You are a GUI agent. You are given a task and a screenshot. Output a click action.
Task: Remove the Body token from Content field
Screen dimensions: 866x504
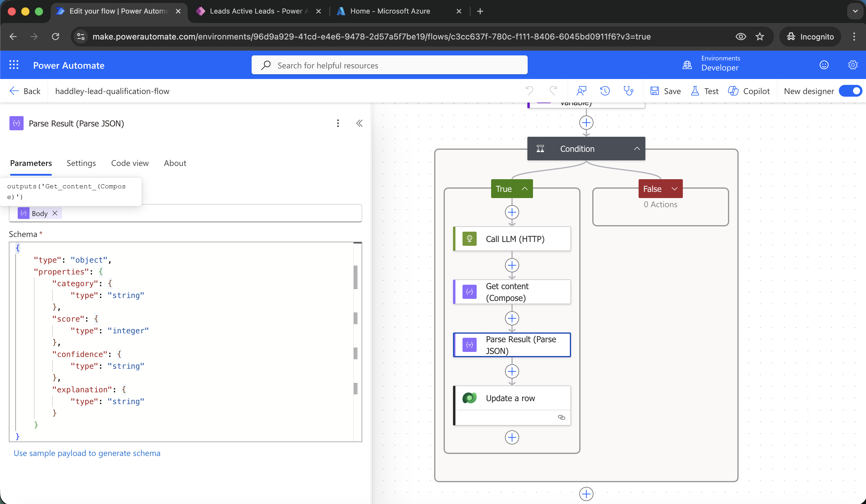(x=55, y=213)
